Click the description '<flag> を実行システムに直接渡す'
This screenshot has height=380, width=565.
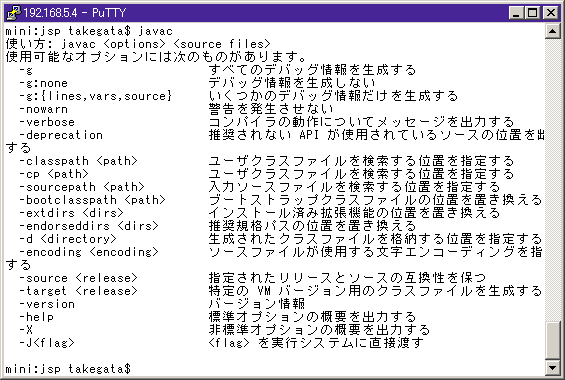coord(316,343)
